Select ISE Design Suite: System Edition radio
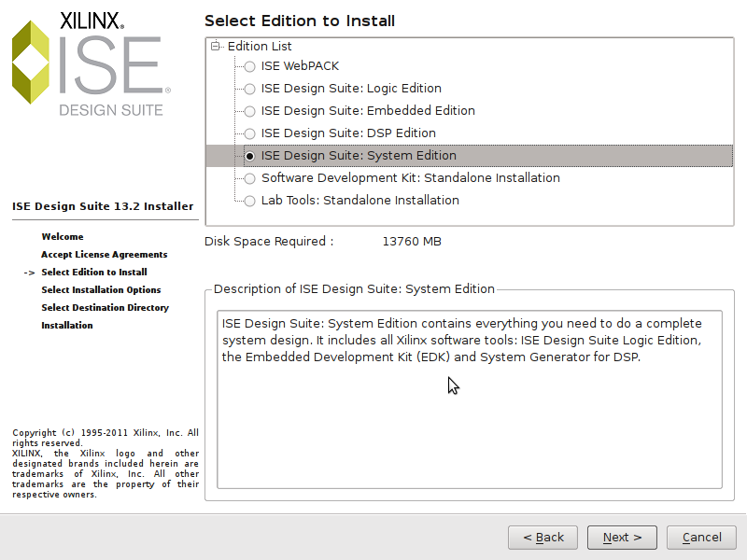747x560 pixels. [249, 156]
